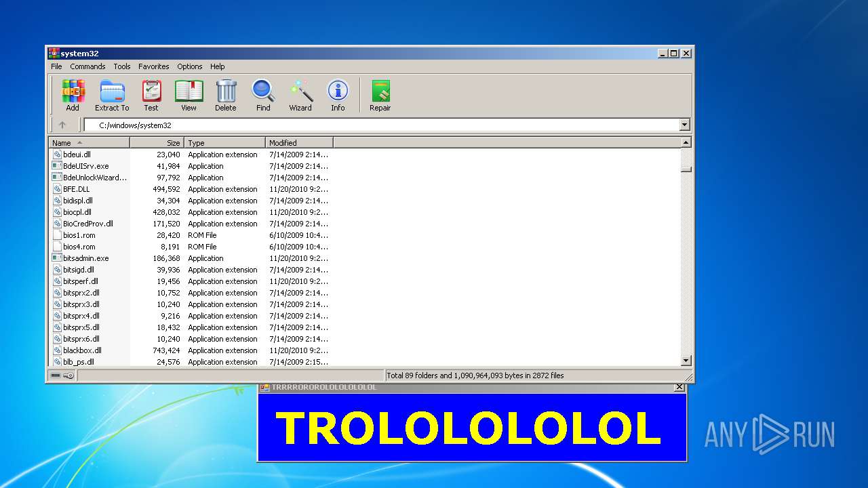Go up one folder level arrow
The height and width of the screenshot is (488, 868).
62,125
